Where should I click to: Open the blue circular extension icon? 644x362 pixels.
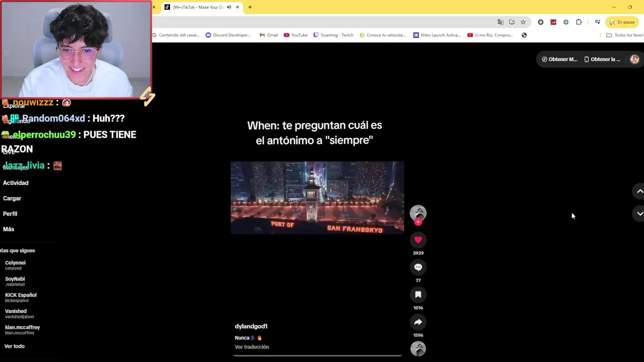click(x=566, y=22)
